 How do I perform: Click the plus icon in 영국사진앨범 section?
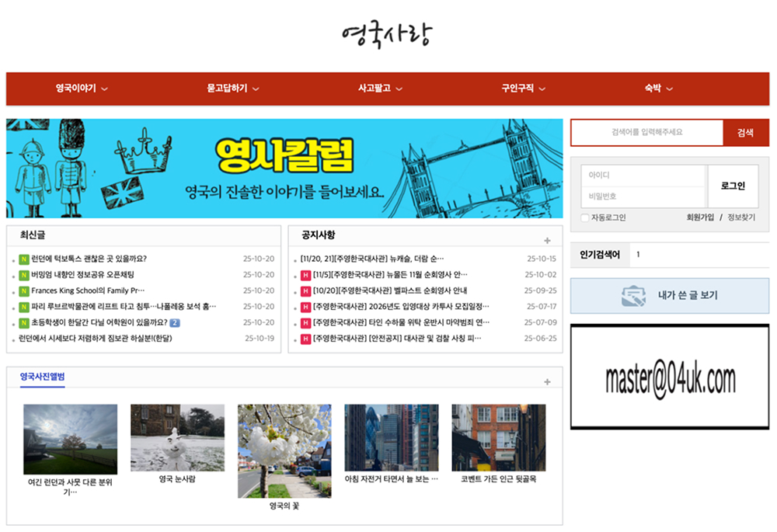coord(547,382)
